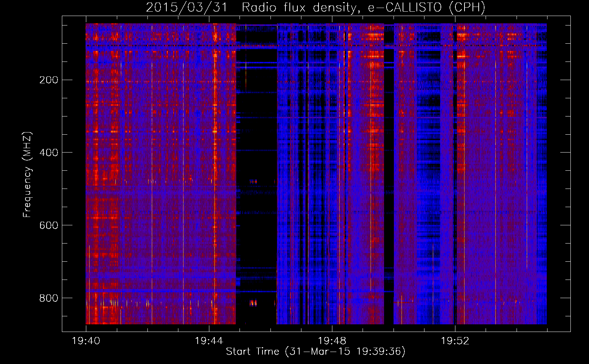Click the 19:52 time tick label
Screen dimensions: 589x364
click(455, 341)
